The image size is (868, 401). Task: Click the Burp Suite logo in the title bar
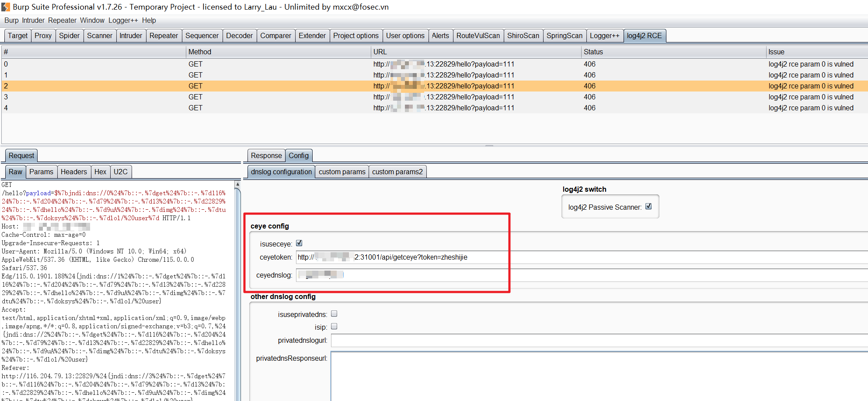pos(5,7)
